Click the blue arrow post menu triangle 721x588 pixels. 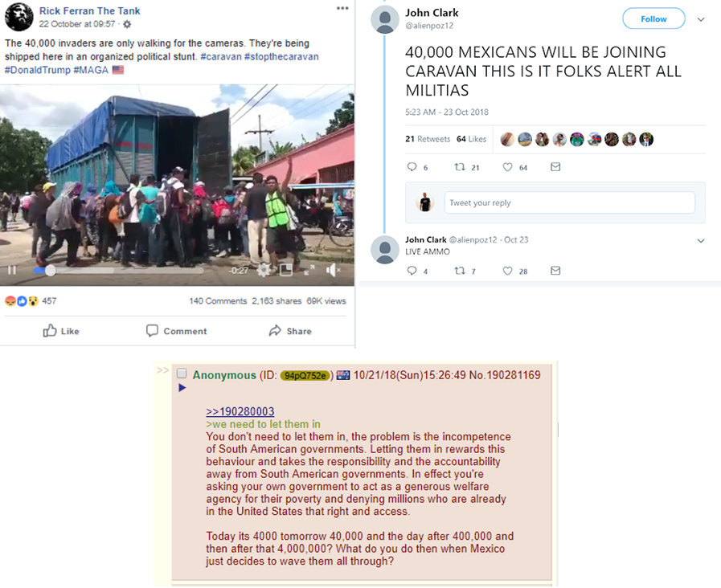(x=182, y=388)
